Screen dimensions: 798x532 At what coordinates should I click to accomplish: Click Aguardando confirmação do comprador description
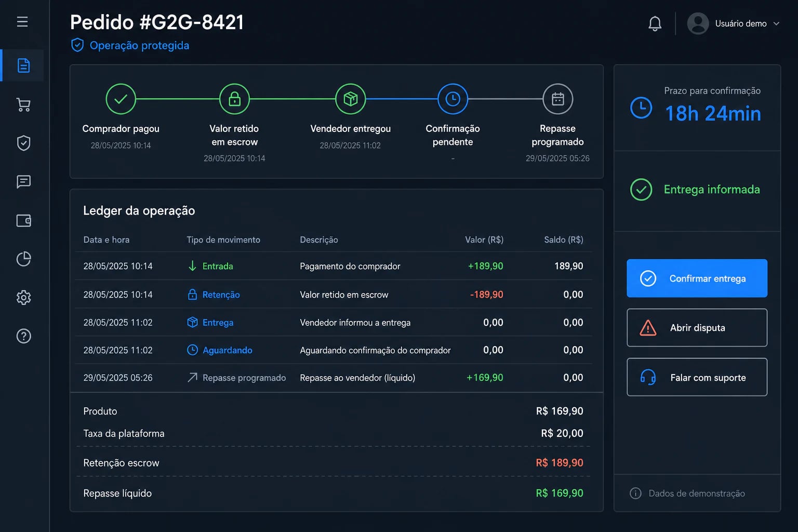point(375,350)
